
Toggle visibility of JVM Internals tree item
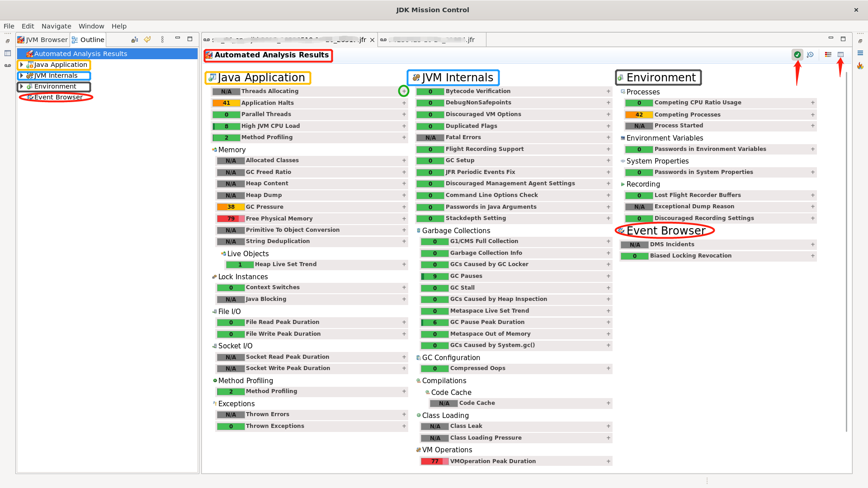coord(21,75)
